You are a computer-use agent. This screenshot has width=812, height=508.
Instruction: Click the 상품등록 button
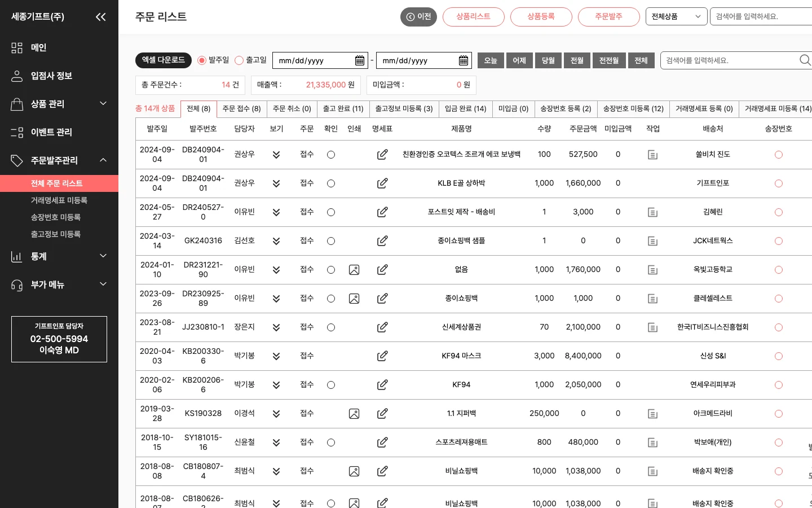pyautogui.click(x=541, y=17)
